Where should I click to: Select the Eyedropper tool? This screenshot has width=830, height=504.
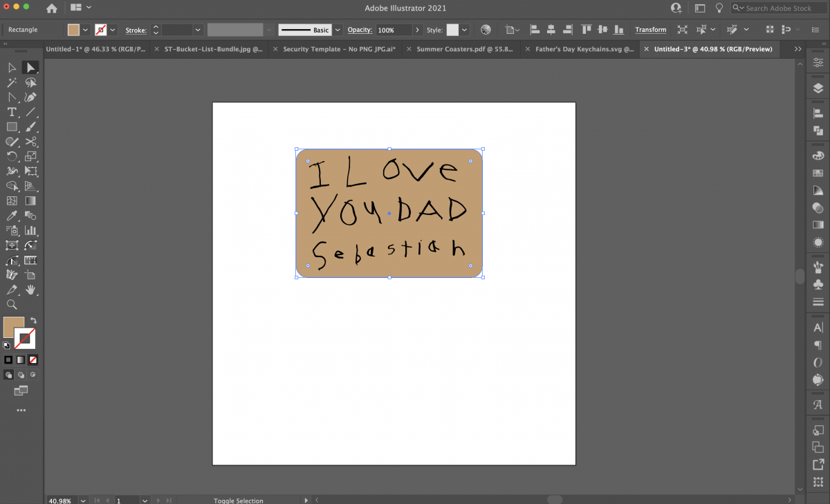click(x=12, y=216)
